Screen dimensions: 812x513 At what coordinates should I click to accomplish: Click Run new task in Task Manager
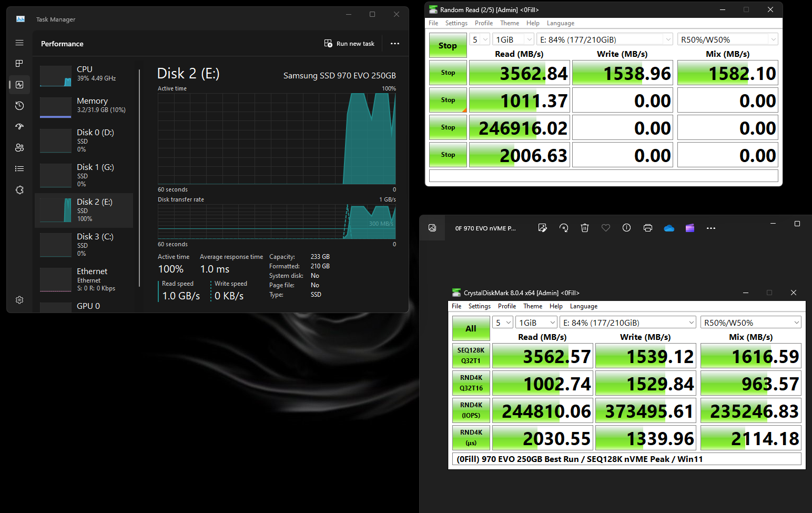349,44
